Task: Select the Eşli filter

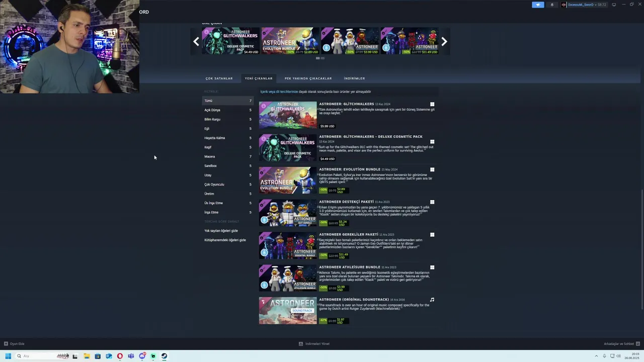Action: pyautogui.click(x=228, y=129)
